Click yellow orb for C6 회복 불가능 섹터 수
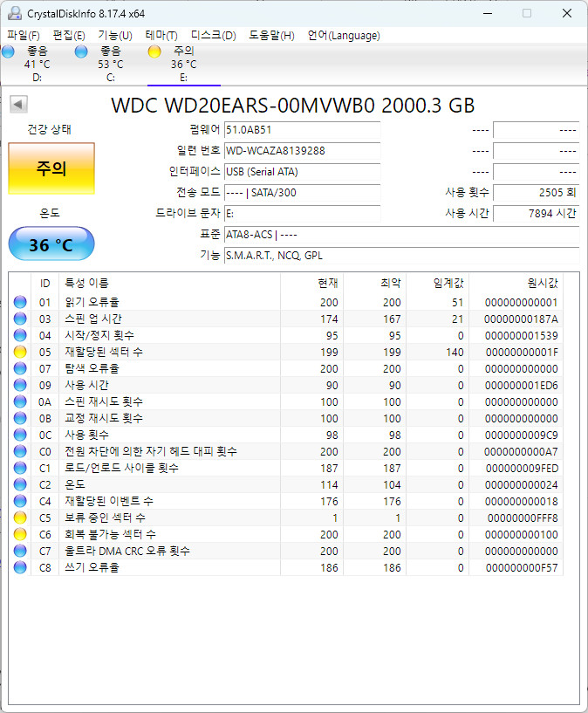 [20, 534]
